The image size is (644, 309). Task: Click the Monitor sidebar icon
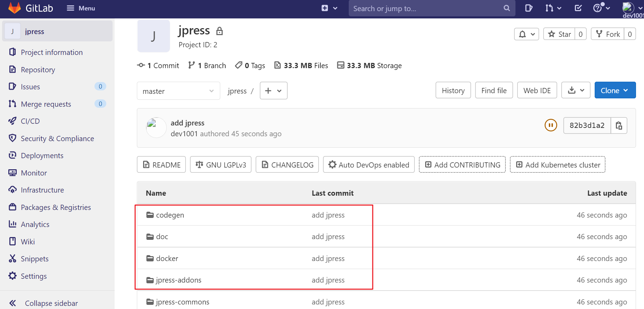tap(13, 173)
